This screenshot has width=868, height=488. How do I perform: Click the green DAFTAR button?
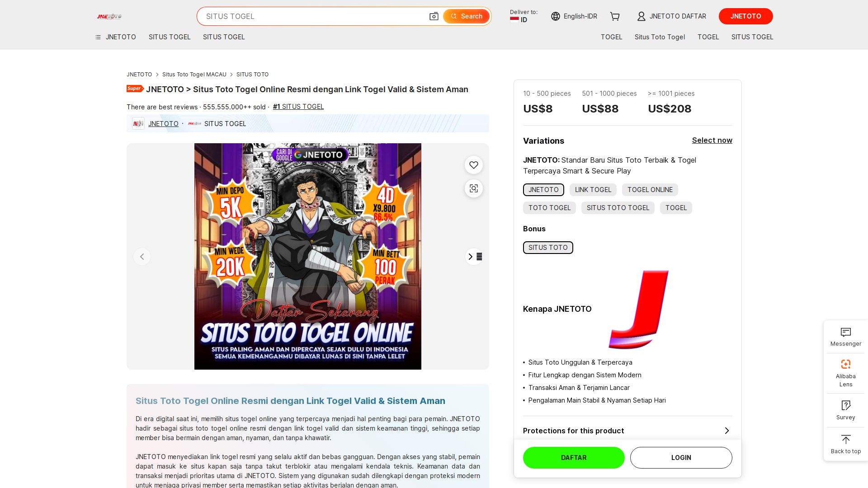(574, 458)
